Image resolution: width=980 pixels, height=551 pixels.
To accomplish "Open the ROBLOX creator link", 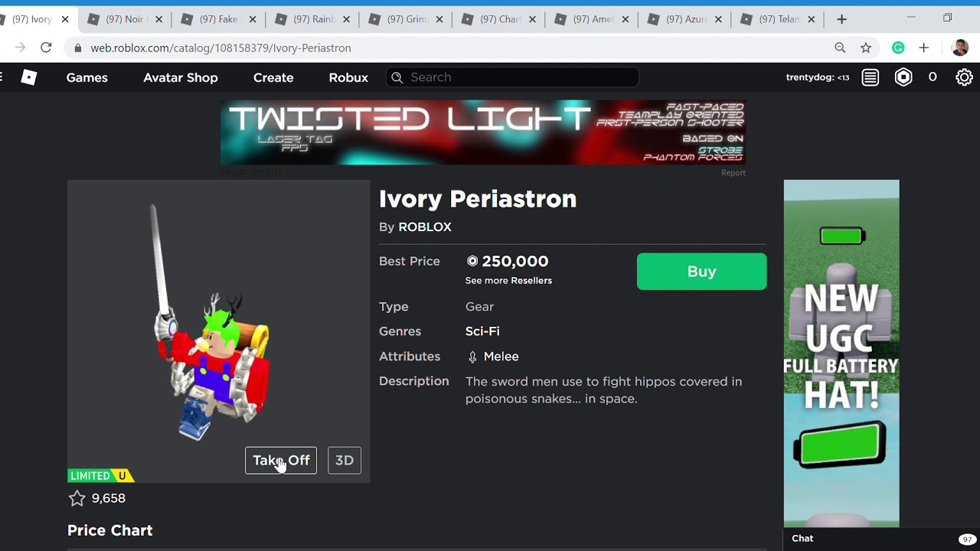I will [425, 227].
